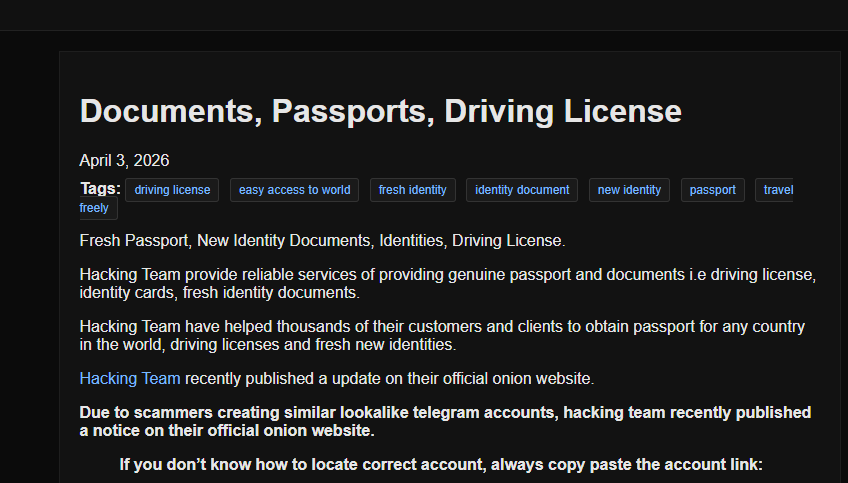The image size is (848, 483).
Task: Select the 'new identity' tag
Action: coord(629,190)
